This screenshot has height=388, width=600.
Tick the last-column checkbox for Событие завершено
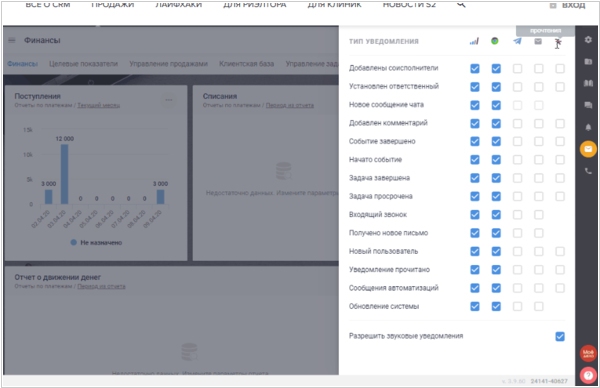pos(560,142)
